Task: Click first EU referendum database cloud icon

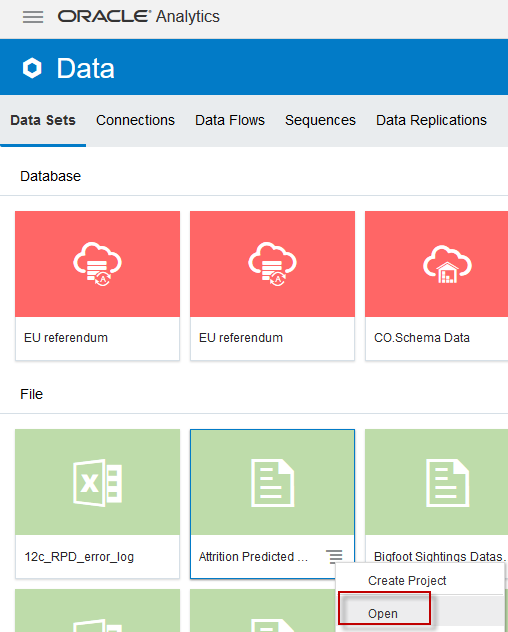Action: [x=98, y=264]
